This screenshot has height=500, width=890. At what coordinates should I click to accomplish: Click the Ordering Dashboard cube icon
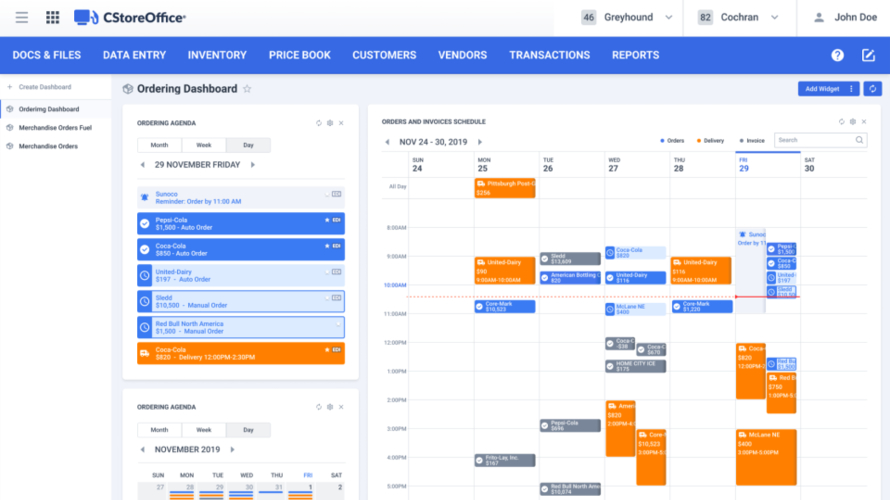128,89
